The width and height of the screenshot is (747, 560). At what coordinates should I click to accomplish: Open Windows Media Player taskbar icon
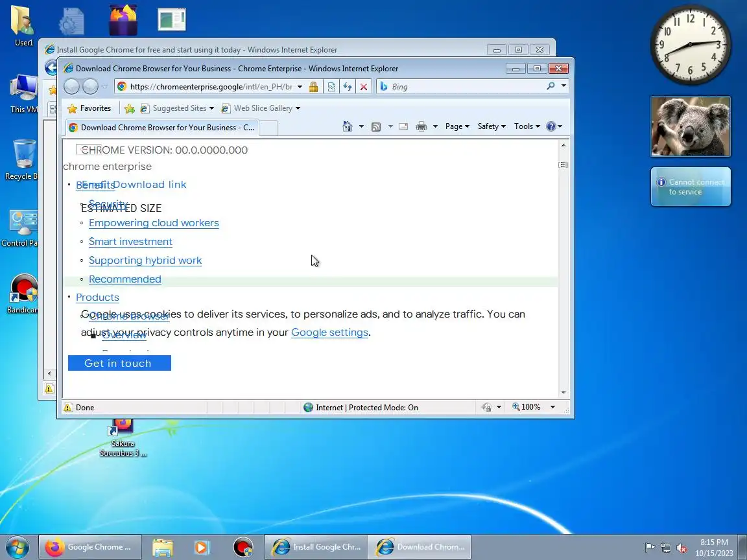pos(202,548)
